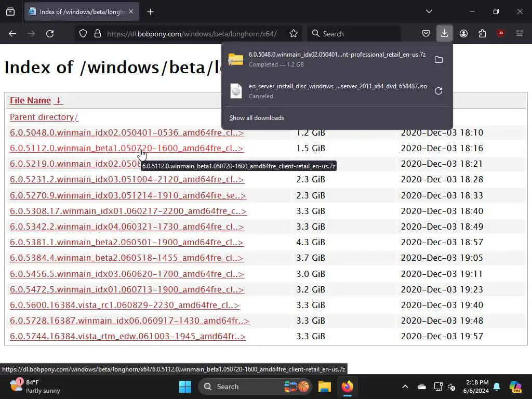Download 6.0.5270.9.winmain_idx03 server link

point(128,195)
